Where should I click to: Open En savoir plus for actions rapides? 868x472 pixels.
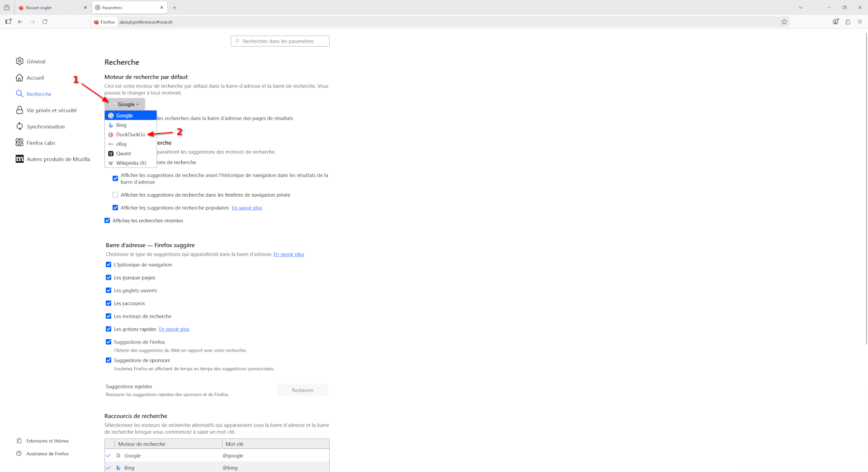[174, 329]
